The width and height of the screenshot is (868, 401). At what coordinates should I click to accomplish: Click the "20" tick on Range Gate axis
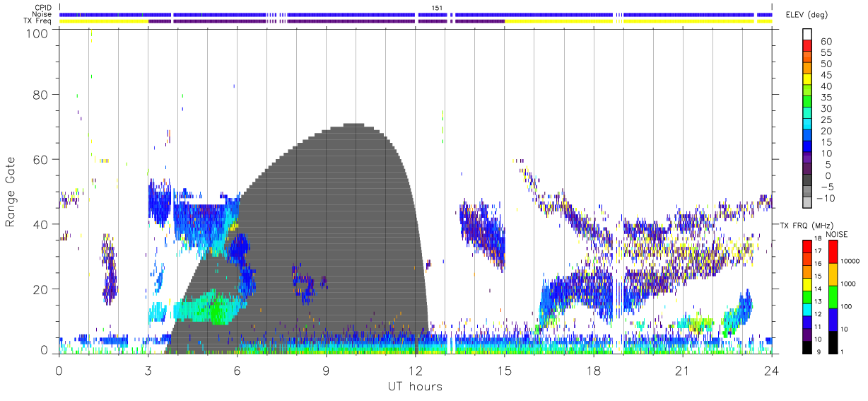click(x=42, y=289)
